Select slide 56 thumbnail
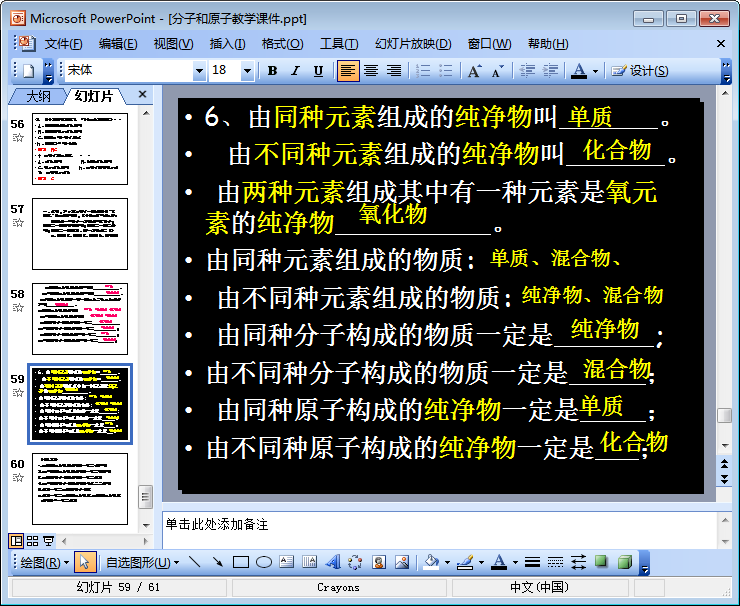The height and width of the screenshot is (606, 740). click(x=80, y=149)
